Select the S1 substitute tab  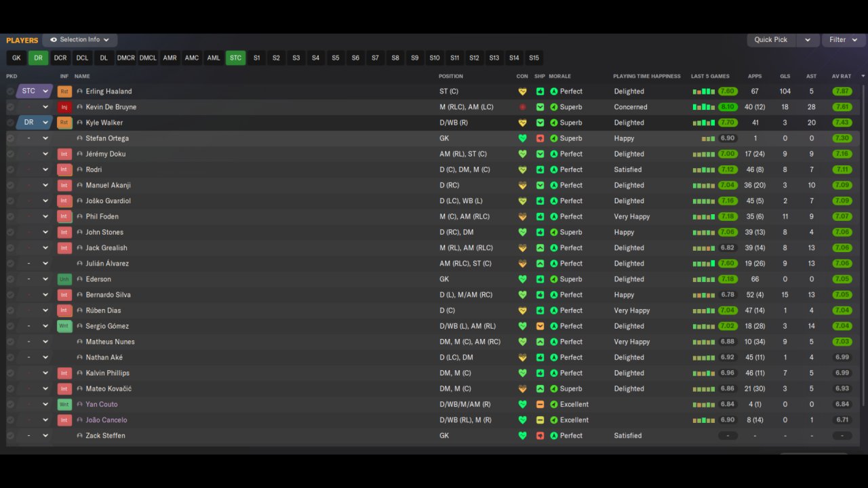pos(256,58)
